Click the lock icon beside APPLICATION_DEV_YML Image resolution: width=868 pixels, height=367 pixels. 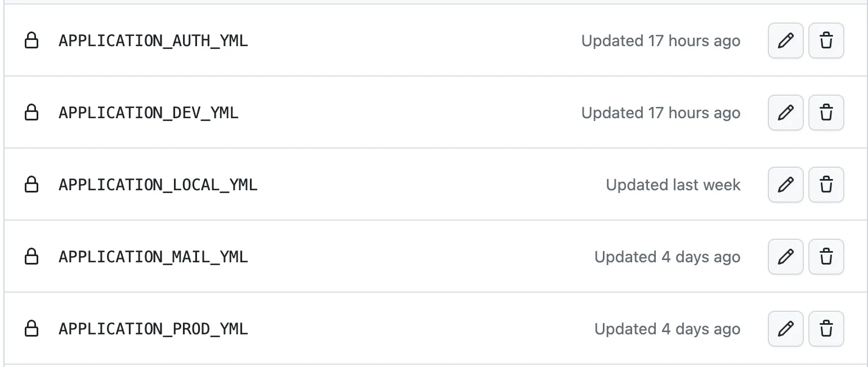[x=32, y=113]
